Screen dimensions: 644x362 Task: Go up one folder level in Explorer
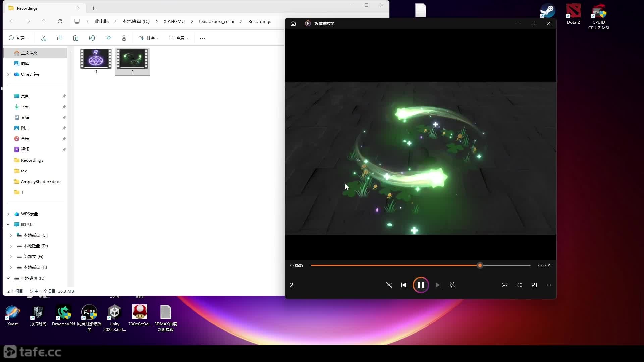tap(44, 21)
